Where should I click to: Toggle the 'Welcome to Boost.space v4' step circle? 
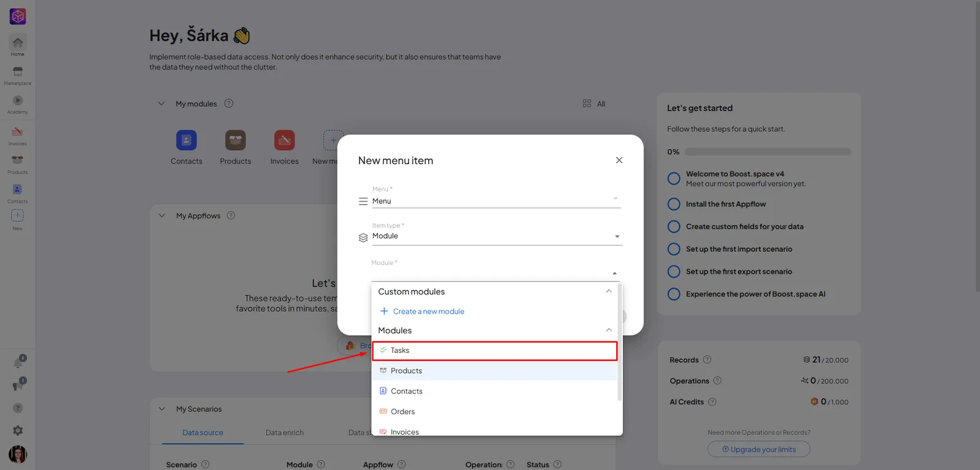point(674,178)
